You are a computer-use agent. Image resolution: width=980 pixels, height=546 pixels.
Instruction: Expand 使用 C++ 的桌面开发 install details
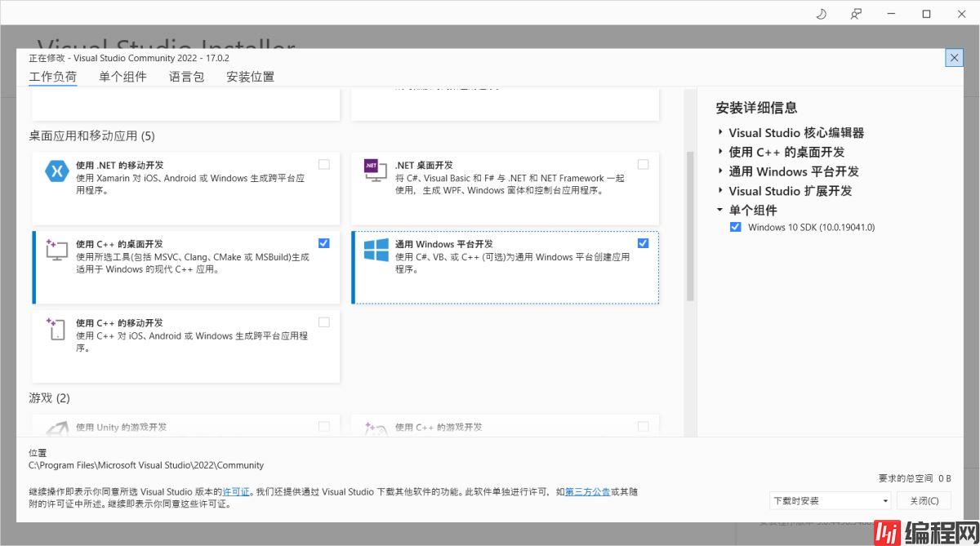pyautogui.click(x=720, y=152)
